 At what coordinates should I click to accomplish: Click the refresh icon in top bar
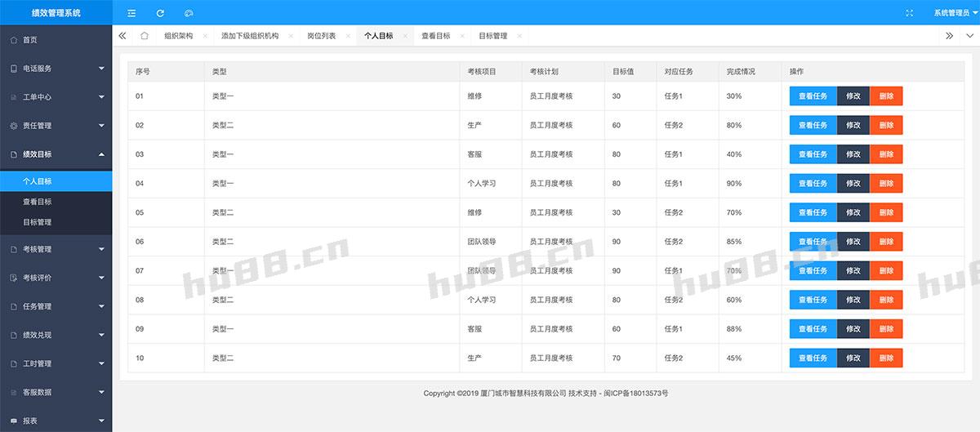(160, 13)
